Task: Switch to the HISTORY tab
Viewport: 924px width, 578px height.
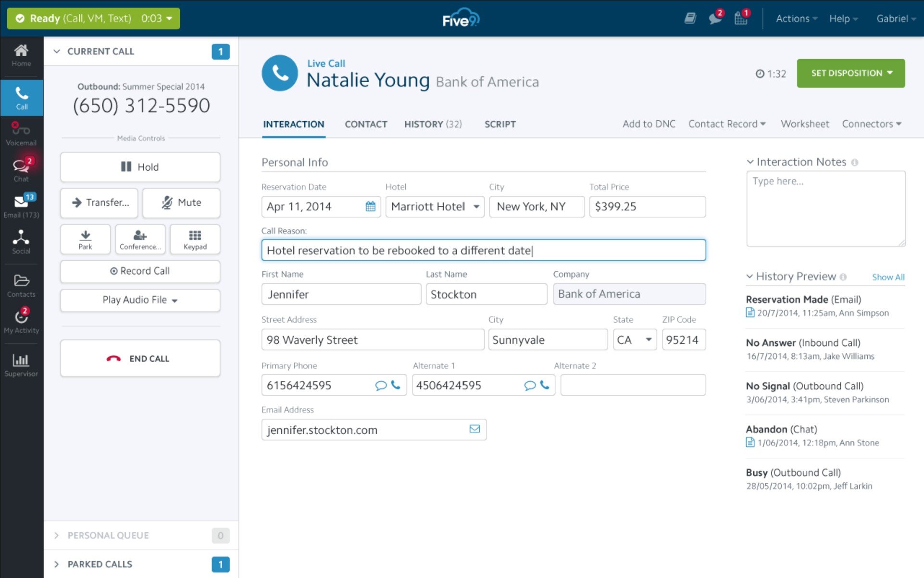Action: pos(433,124)
